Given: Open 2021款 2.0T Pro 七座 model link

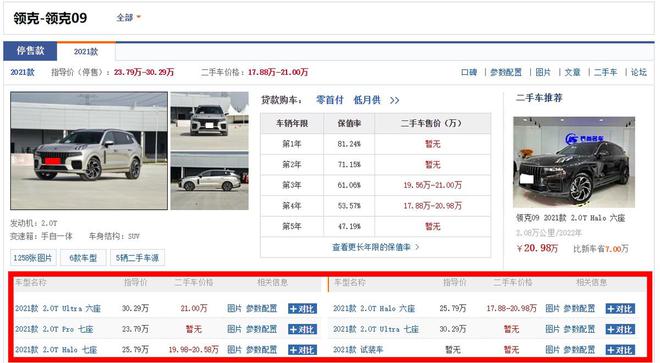Looking at the screenshot, I should click(x=54, y=329).
